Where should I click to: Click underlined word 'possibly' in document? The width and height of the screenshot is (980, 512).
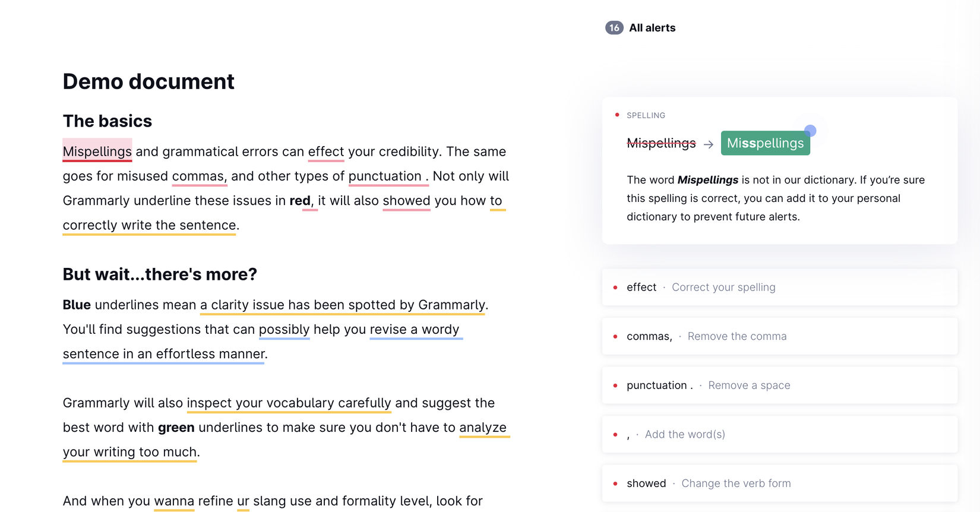pos(284,330)
